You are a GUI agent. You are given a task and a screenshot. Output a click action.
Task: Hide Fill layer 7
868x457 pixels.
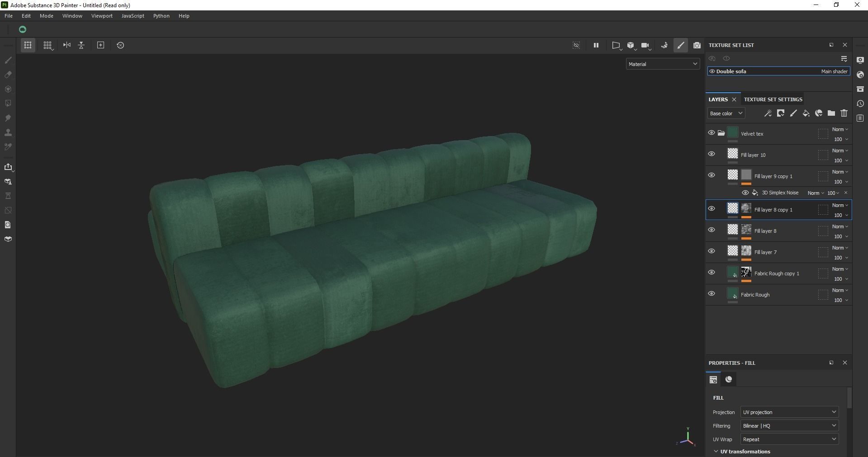pos(711,251)
